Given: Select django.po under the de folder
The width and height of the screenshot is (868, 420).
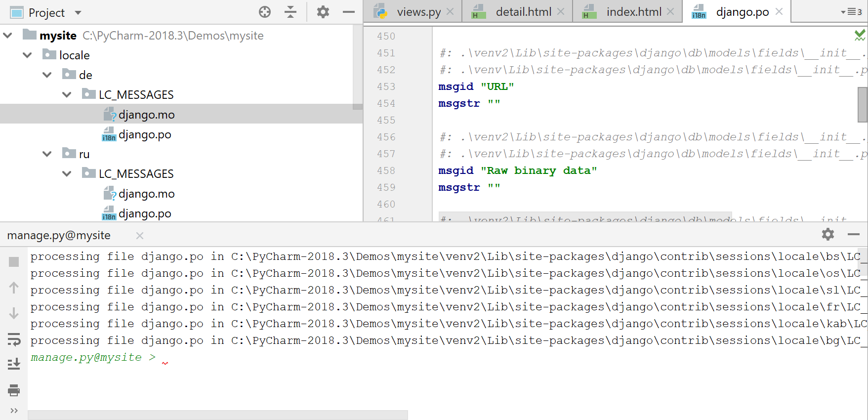Looking at the screenshot, I should 145,134.
